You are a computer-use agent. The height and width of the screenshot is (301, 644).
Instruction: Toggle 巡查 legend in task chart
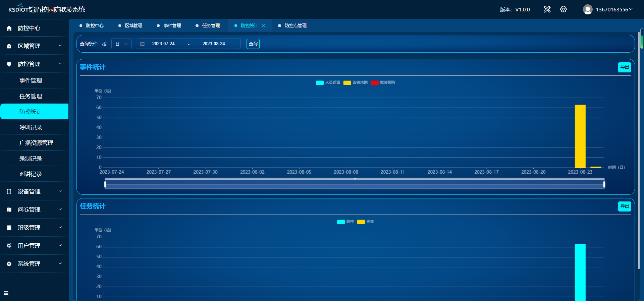(366, 222)
